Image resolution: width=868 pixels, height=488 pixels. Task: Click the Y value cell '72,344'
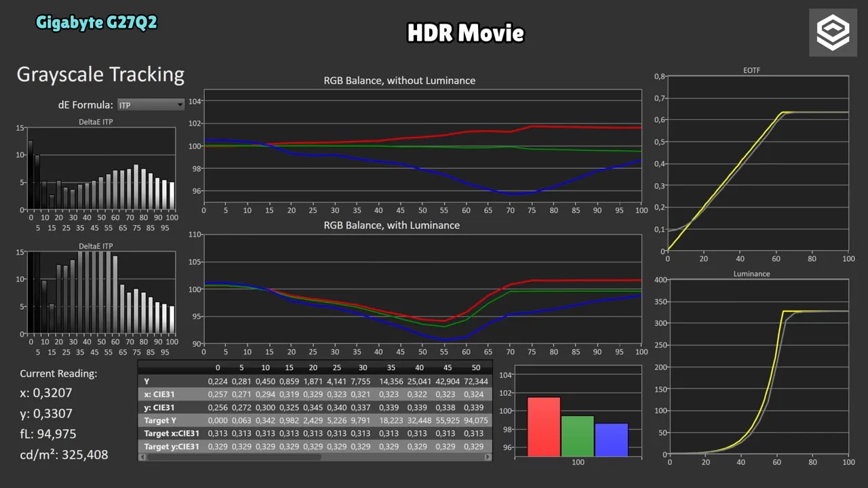[x=475, y=382]
